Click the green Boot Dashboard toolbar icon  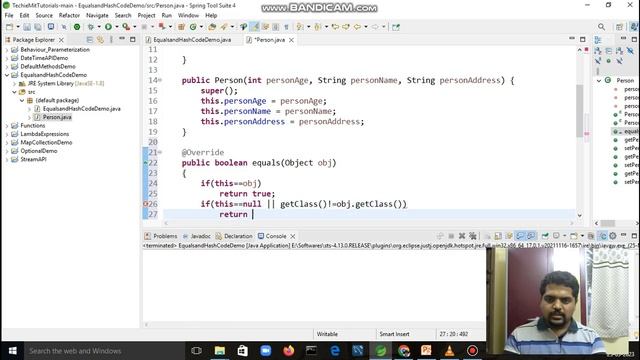tap(77, 27)
